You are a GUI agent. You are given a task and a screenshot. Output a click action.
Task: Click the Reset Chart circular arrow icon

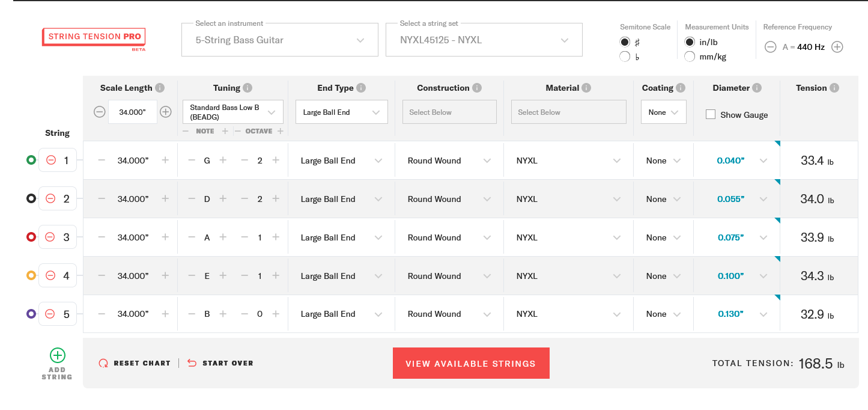[x=103, y=363]
